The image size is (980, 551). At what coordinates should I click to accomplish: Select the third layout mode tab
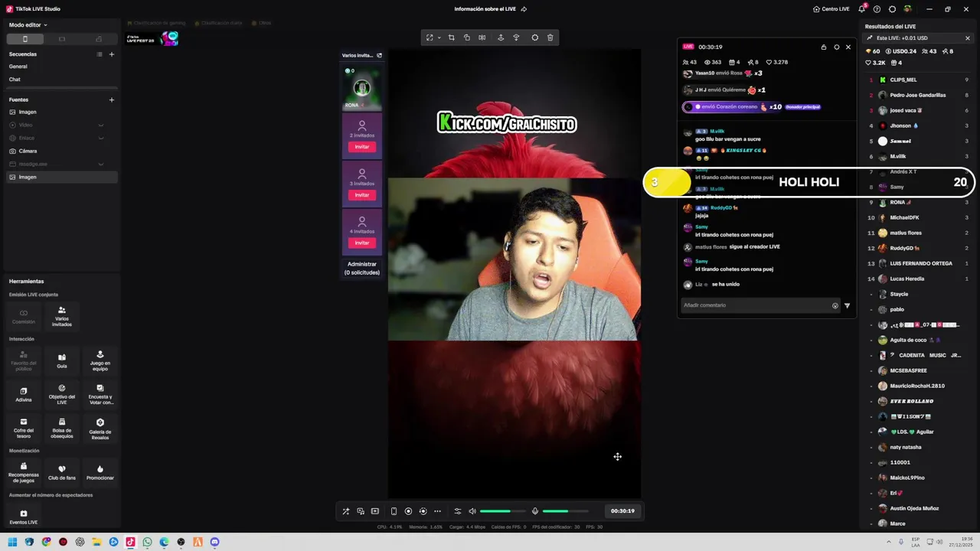[99, 39]
